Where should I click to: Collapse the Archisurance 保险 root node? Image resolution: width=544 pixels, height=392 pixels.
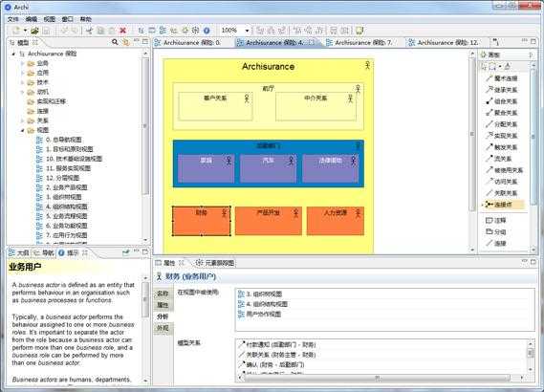(x=13, y=54)
